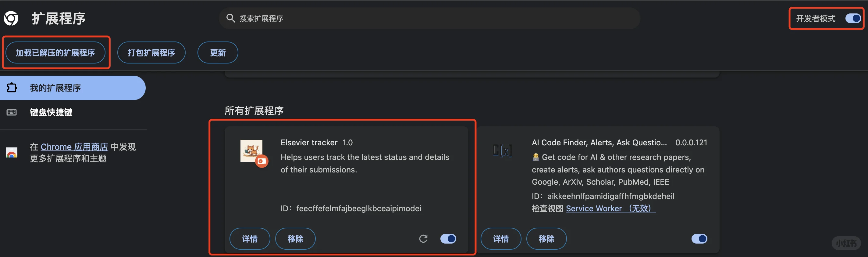The height and width of the screenshot is (257, 868).
Task: Disable the AI Code Finder extension toggle
Action: pos(699,239)
